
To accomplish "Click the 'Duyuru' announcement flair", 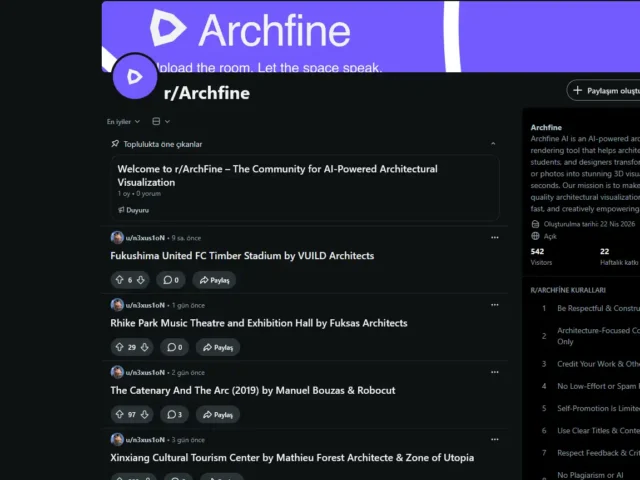I will pos(133,210).
